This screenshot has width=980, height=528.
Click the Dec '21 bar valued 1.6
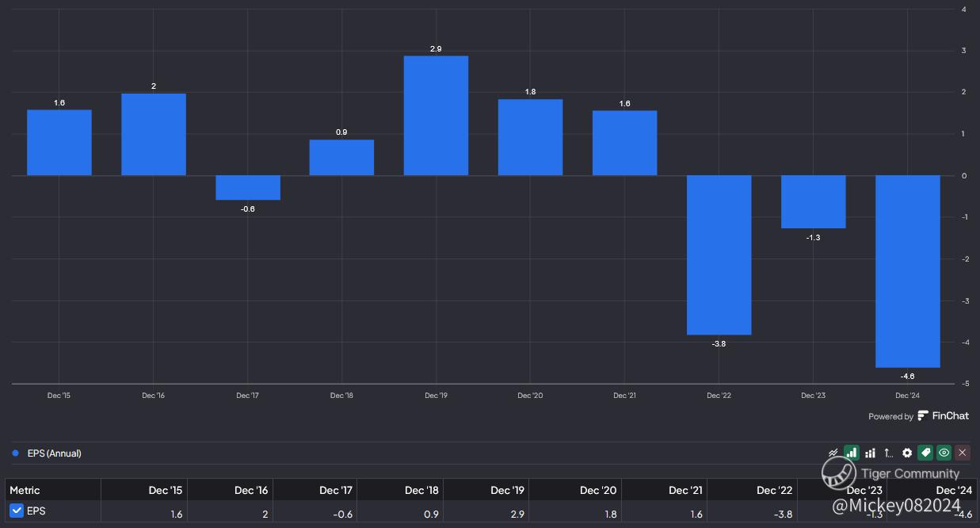624,143
